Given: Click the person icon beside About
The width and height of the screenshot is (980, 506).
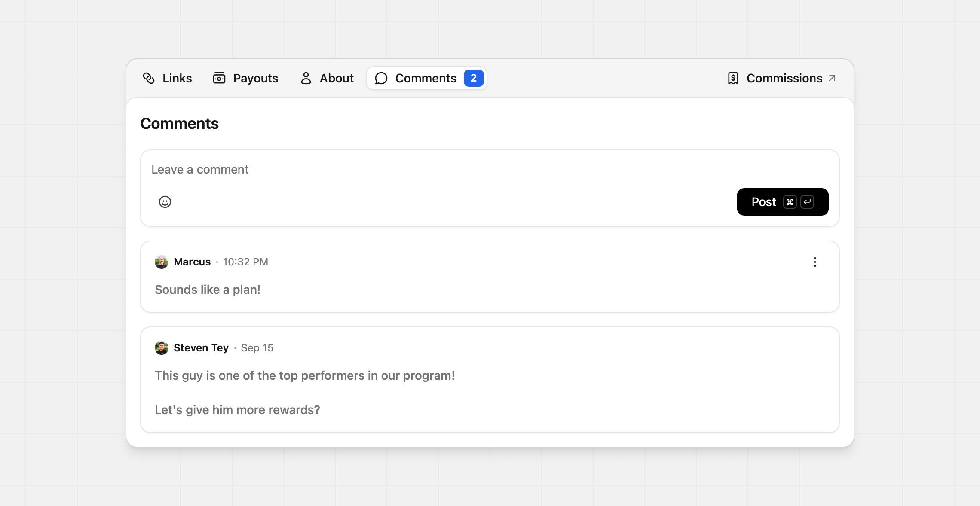Looking at the screenshot, I should click(306, 78).
